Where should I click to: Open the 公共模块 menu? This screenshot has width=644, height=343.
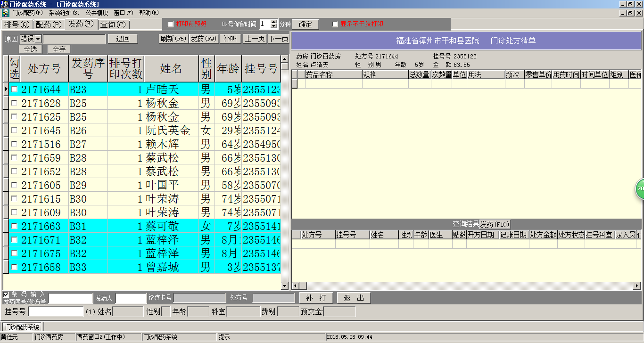coord(97,13)
